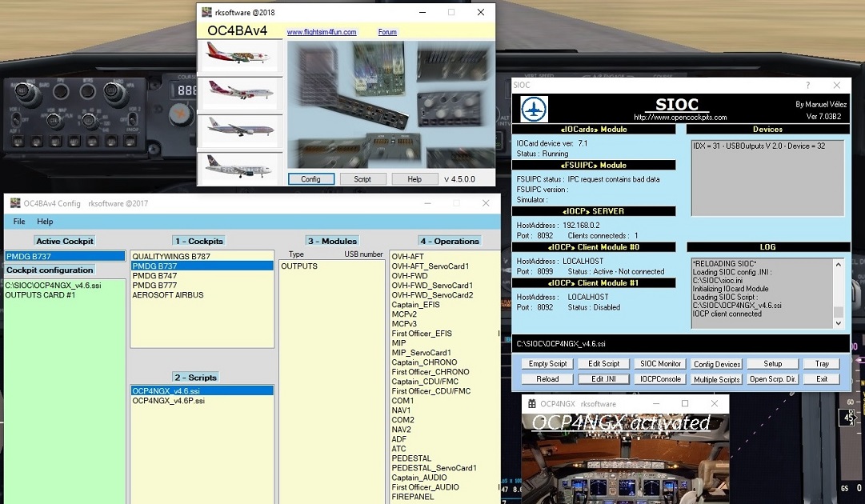The width and height of the screenshot is (865, 504).
Task: Click the SIOC help question mark icon
Action: click(807, 85)
